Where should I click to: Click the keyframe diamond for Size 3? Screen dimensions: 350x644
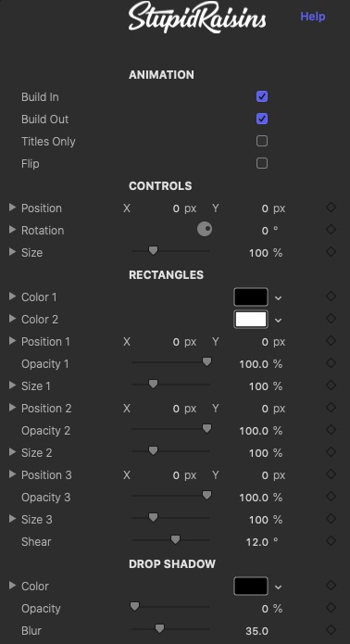point(331,519)
